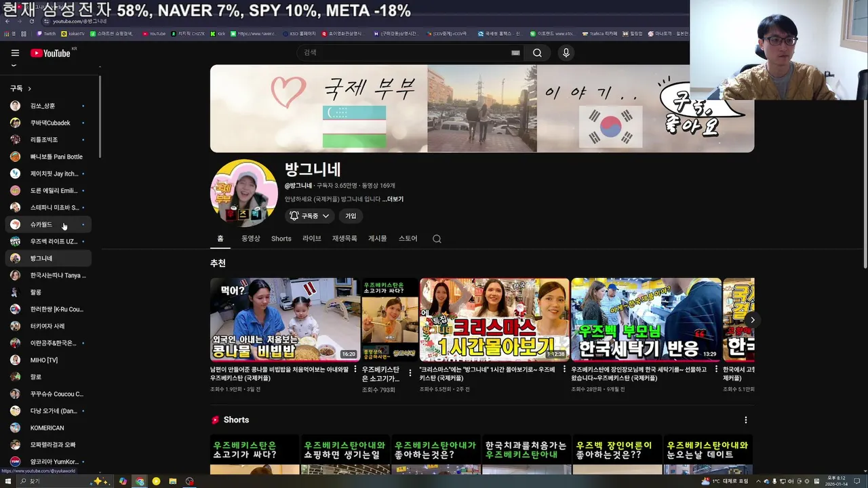Go back in the browser

(x=7, y=22)
